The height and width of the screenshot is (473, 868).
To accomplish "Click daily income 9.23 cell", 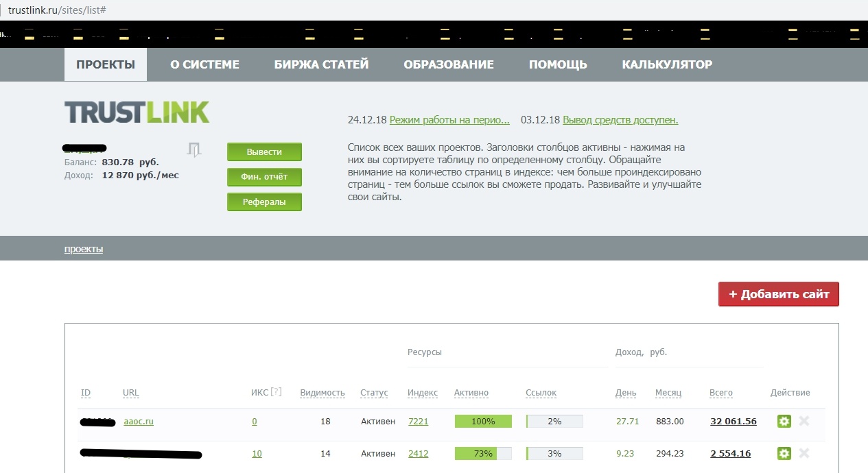I will tap(624, 453).
